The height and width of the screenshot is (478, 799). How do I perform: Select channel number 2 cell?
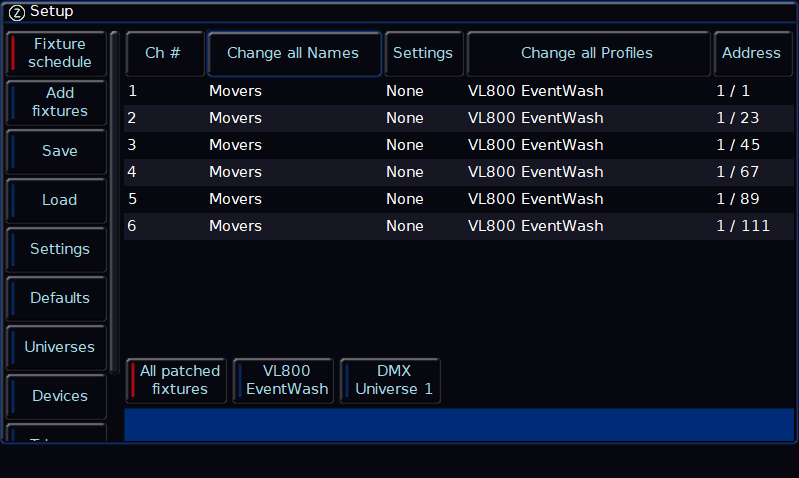coord(132,118)
